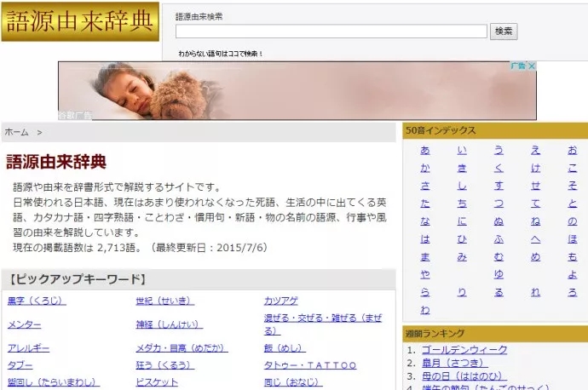Select the ん... ろ index link
This screenshot has height=390, width=588.
[573, 292]
